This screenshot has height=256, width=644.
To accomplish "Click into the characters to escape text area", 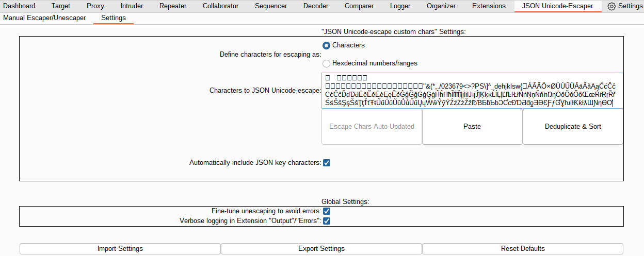I will click(472, 91).
